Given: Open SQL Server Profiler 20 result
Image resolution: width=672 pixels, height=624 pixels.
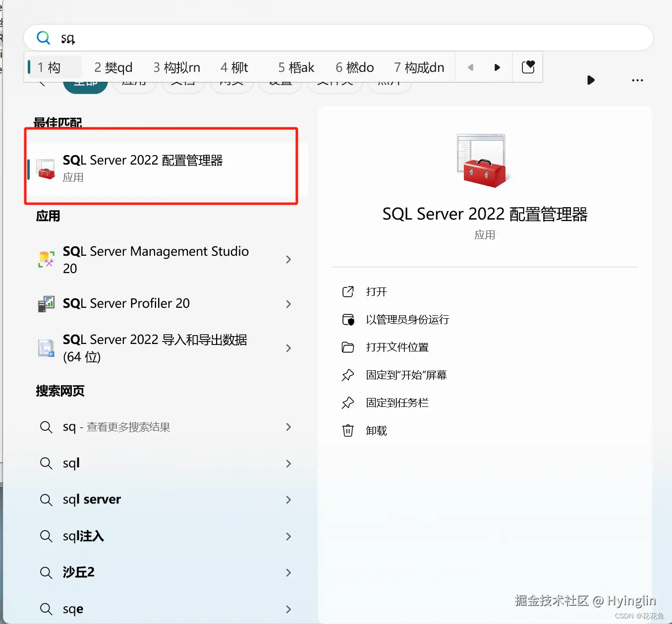Looking at the screenshot, I should 126,303.
